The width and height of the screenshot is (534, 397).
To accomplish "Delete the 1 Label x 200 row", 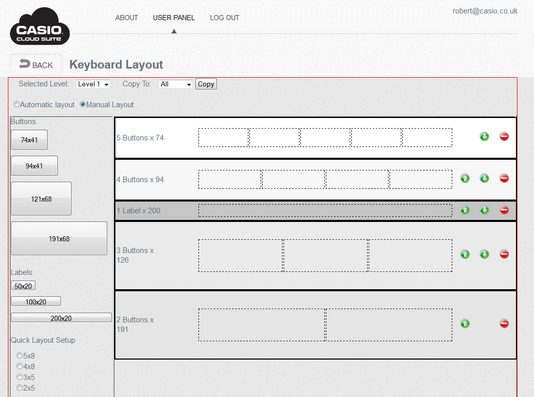I will [x=504, y=210].
